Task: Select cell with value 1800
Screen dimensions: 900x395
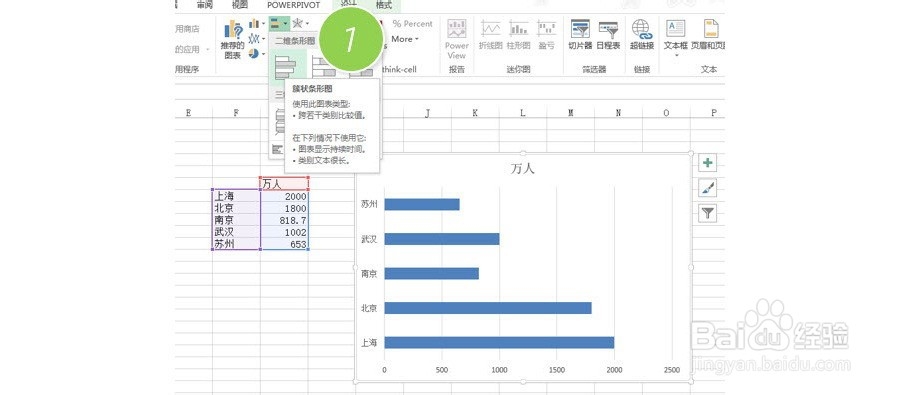Action: pos(285,208)
